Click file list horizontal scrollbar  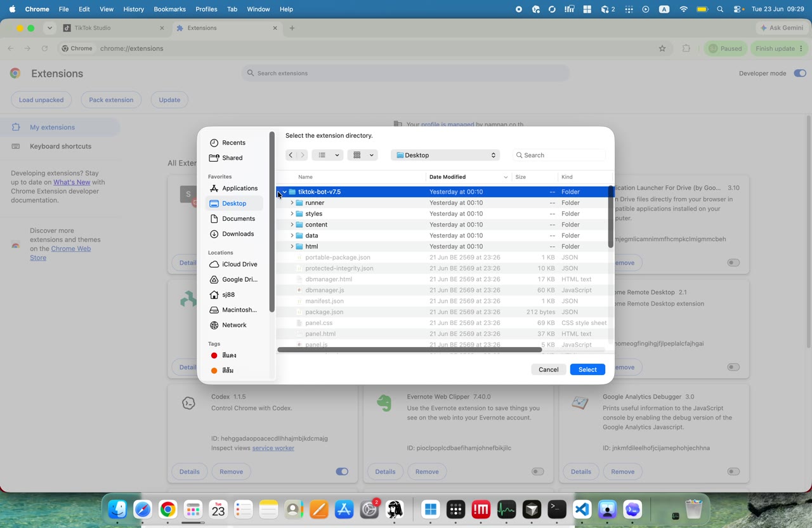(x=410, y=350)
